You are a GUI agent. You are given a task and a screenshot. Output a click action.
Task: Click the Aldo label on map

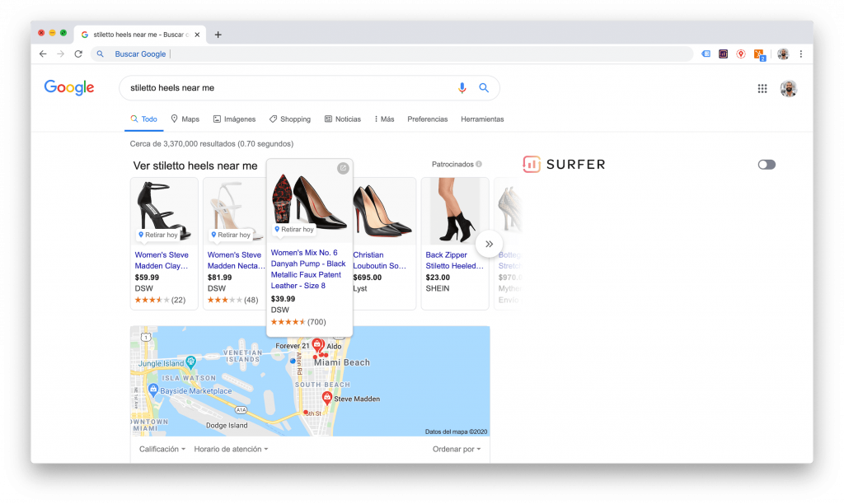coord(334,347)
